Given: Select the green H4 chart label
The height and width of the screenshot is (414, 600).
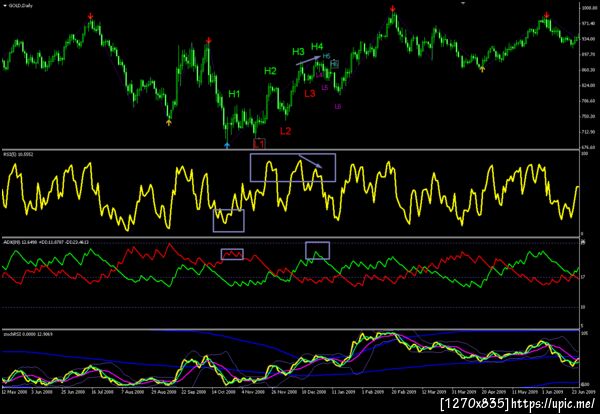Looking at the screenshot, I should 317,47.
